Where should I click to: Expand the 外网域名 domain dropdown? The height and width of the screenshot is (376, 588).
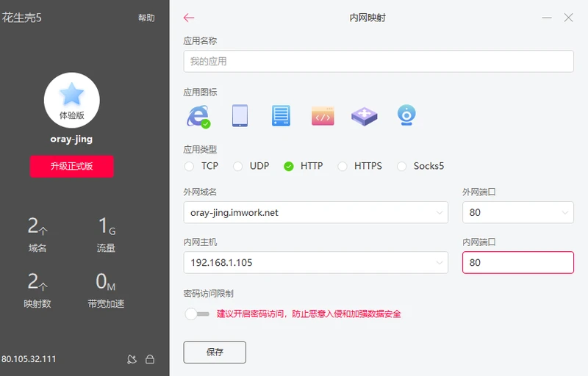(x=316, y=212)
